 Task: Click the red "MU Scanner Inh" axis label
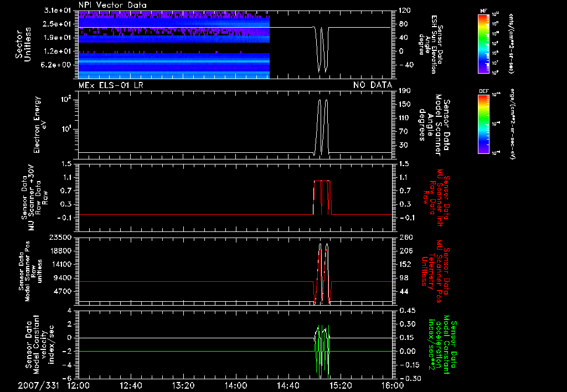point(436,198)
